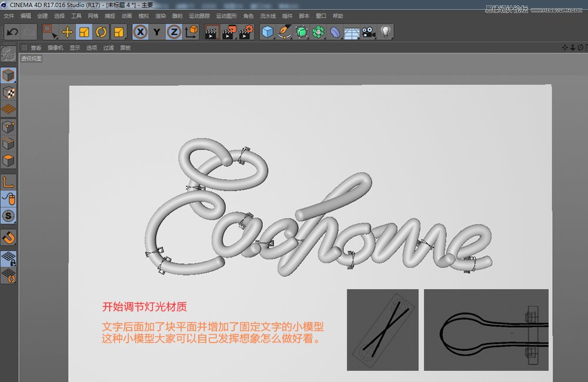Render the active view
This screenshot has height=382, width=588.
212,32
